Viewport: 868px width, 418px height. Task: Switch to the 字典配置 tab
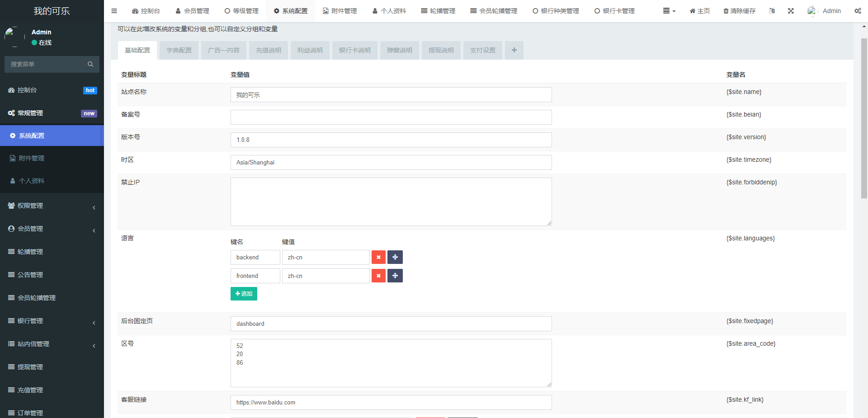[x=179, y=50]
